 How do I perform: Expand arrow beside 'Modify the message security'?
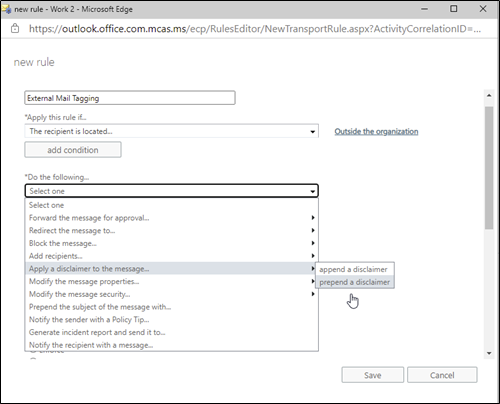(x=313, y=294)
